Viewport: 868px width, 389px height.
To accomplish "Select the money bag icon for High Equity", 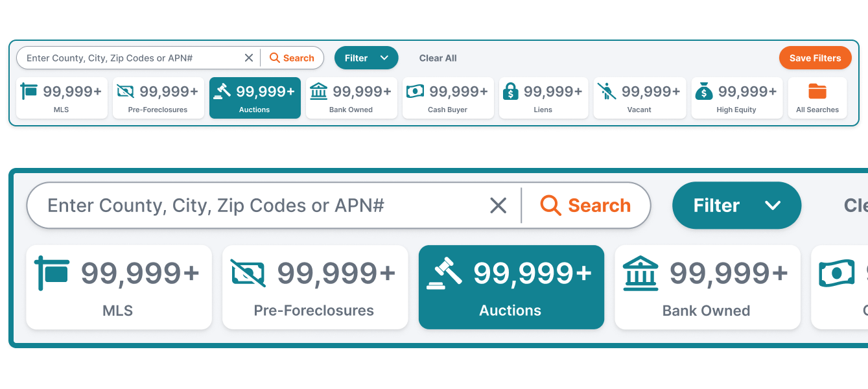I will click(x=703, y=91).
